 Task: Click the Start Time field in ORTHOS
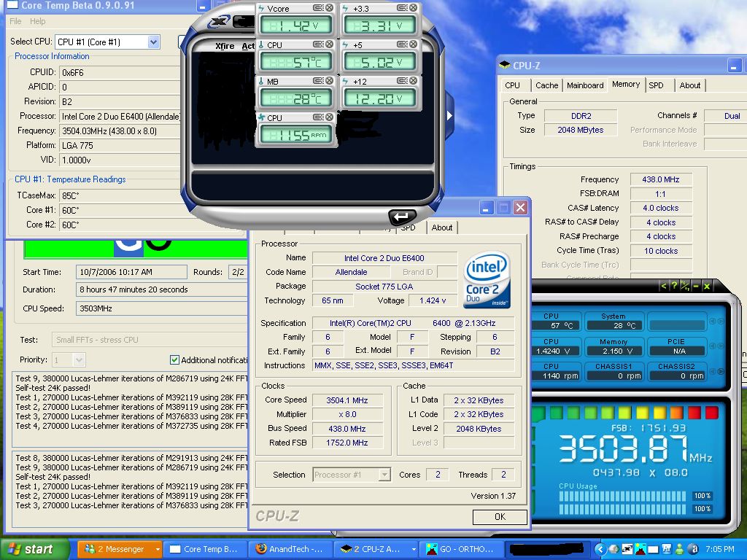click(131, 272)
